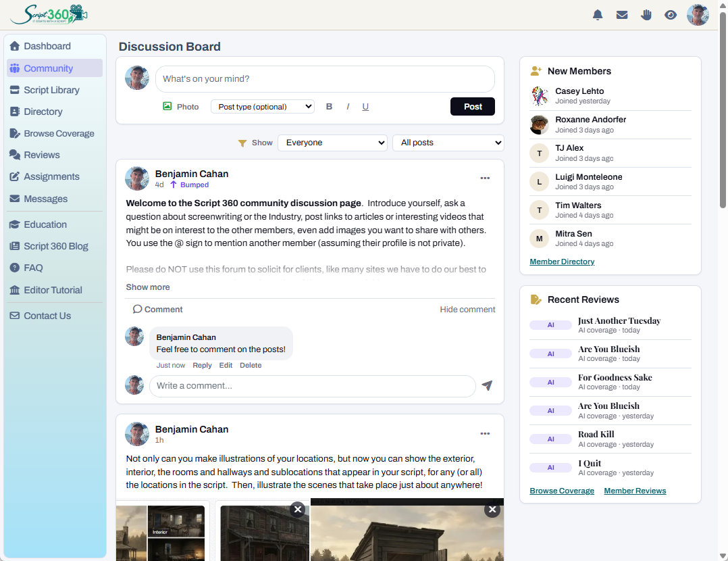Click the raised hand icon in header
The image size is (728, 561).
tap(646, 15)
